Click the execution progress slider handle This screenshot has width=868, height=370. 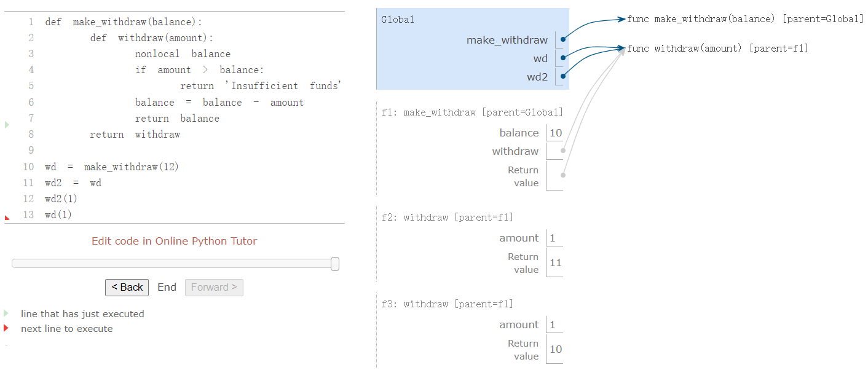pyautogui.click(x=334, y=264)
